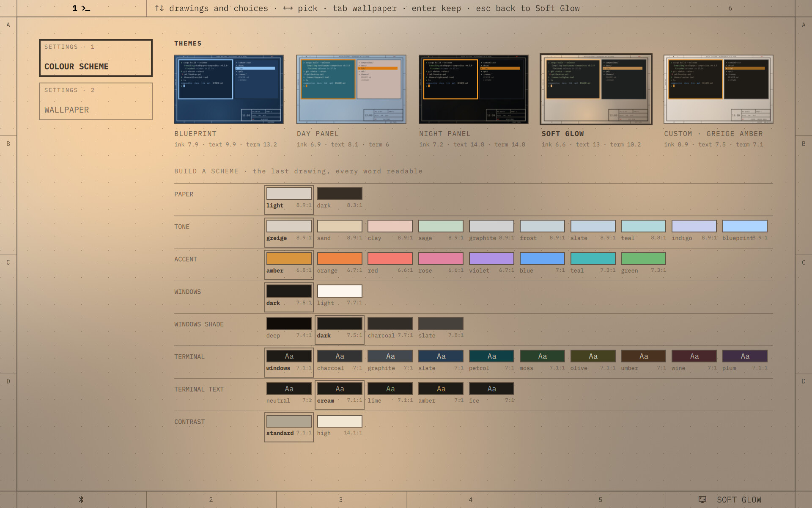The image size is (812, 508).
Task: Click the Bluetooth status icon
Action: click(81, 500)
